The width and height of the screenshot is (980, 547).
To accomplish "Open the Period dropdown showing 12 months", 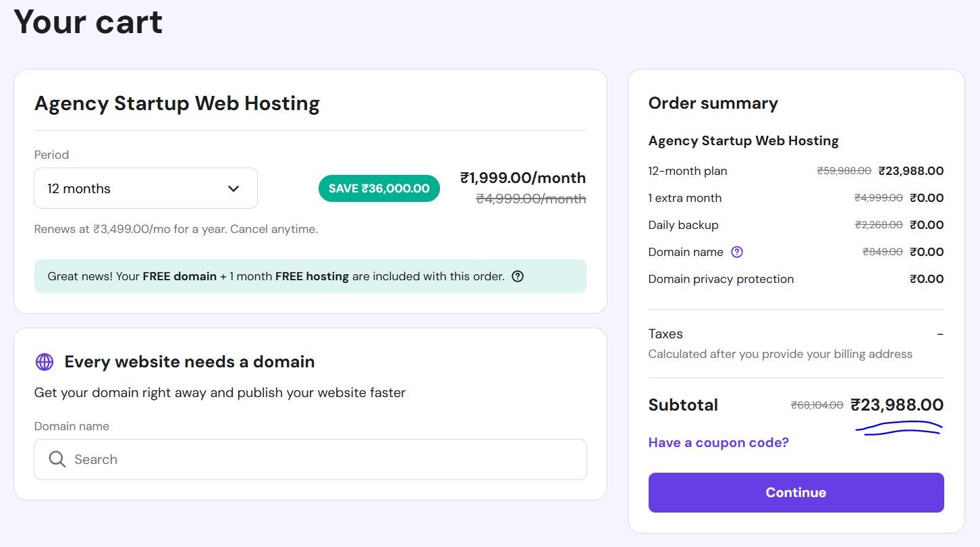I will coord(145,188).
